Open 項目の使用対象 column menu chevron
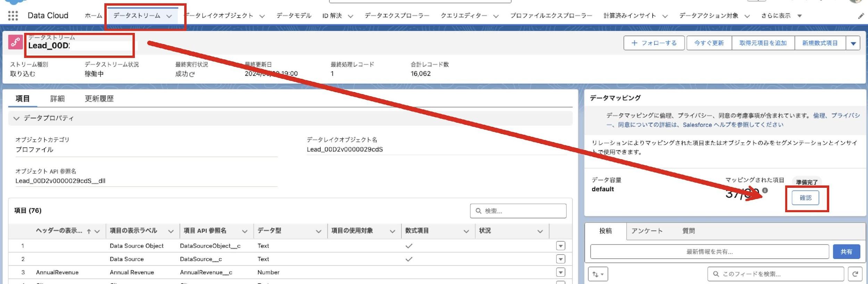 click(392, 232)
